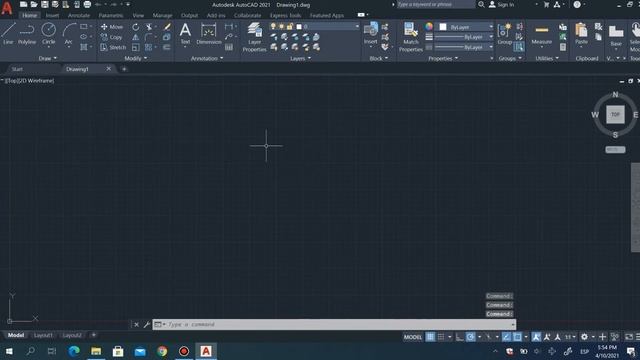Expand the Layers panel
The height and width of the screenshot is (360, 640).
pos(300,58)
